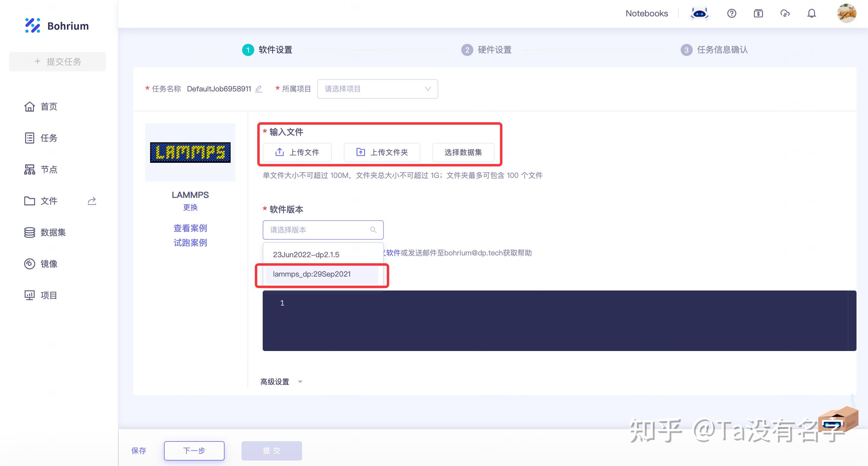Select the lammps_dp:29Sep2021 version option

click(312, 274)
